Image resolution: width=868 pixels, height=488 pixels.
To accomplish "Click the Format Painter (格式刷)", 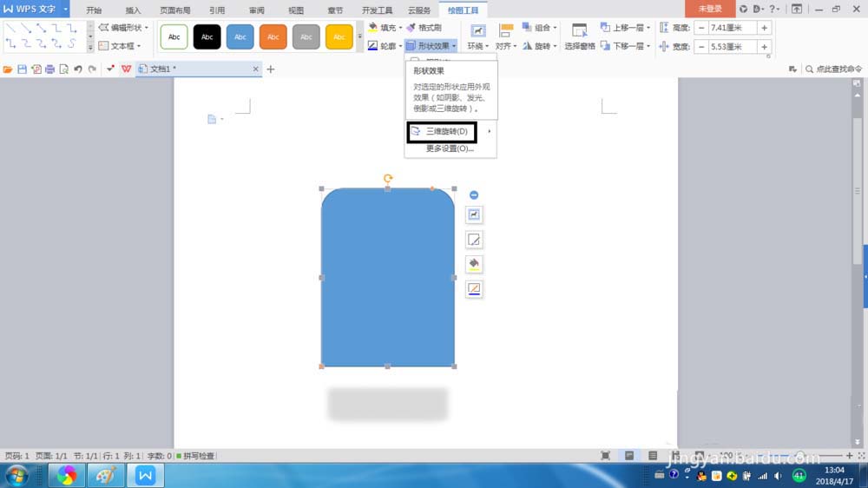I will click(424, 28).
